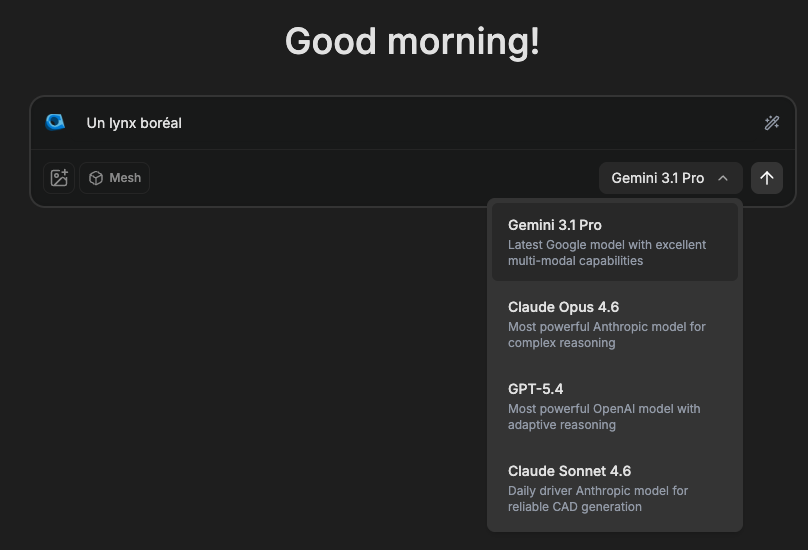This screenshot has width=808, height=550.
Task: Pick Claude Sonnet 4.6 in the dropdown
Action: tap(569, 471)
